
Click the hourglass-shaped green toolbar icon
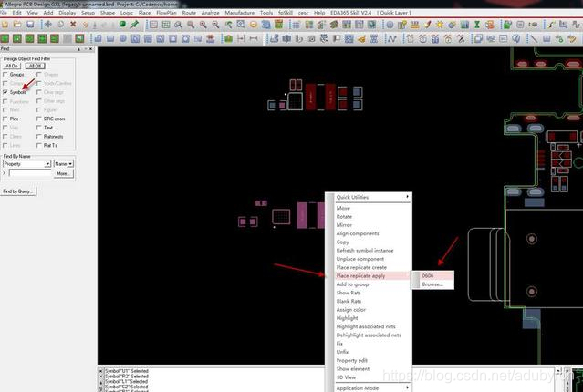[477, 25]
